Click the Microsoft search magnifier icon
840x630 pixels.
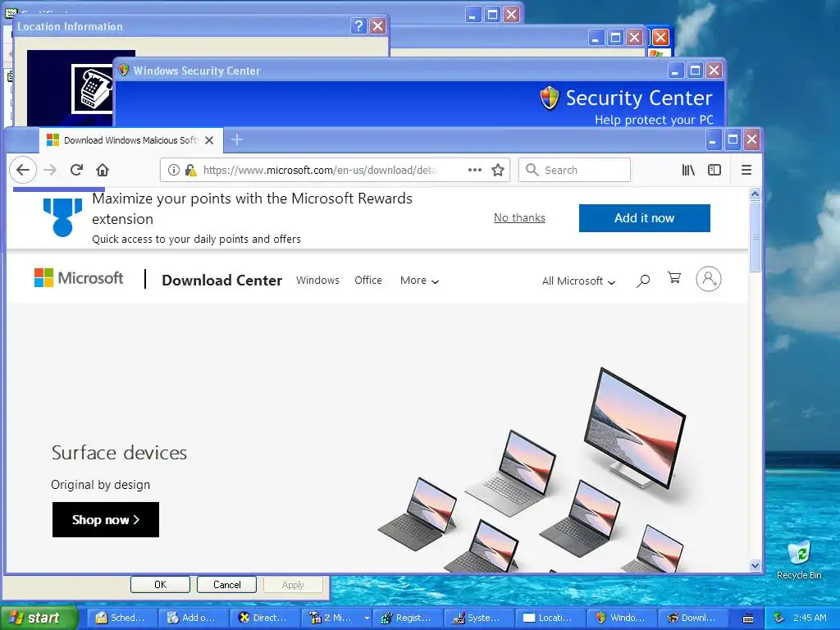coord(643,281)
